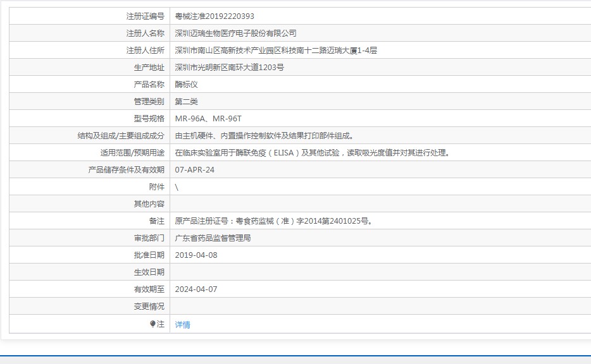Image resolution: width=591 pixels, height=364 pixels.
Task: Select the remark 原产品注册证号 text
Action: click(x=274, y=221)
